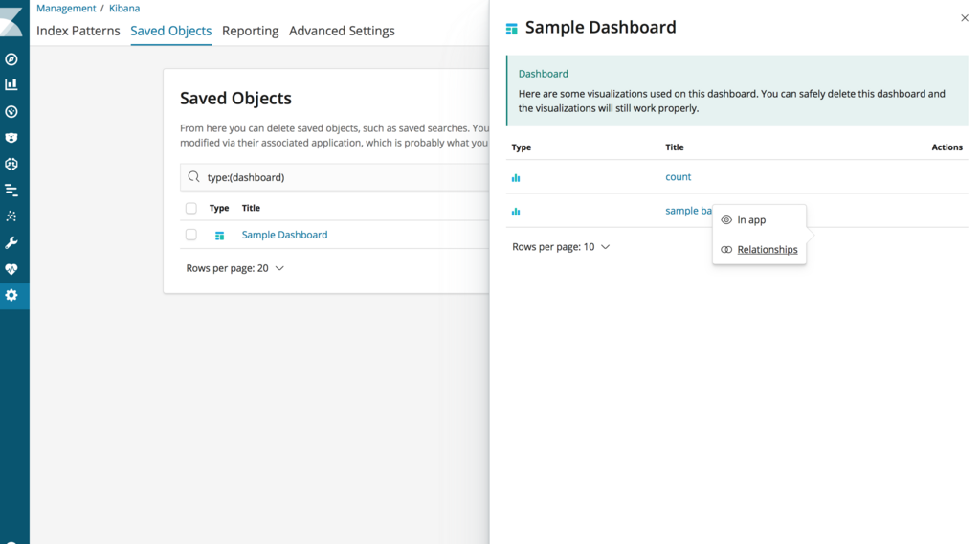Click the visualization icon in the count row
Screen dimensions: 980x544
516,177
